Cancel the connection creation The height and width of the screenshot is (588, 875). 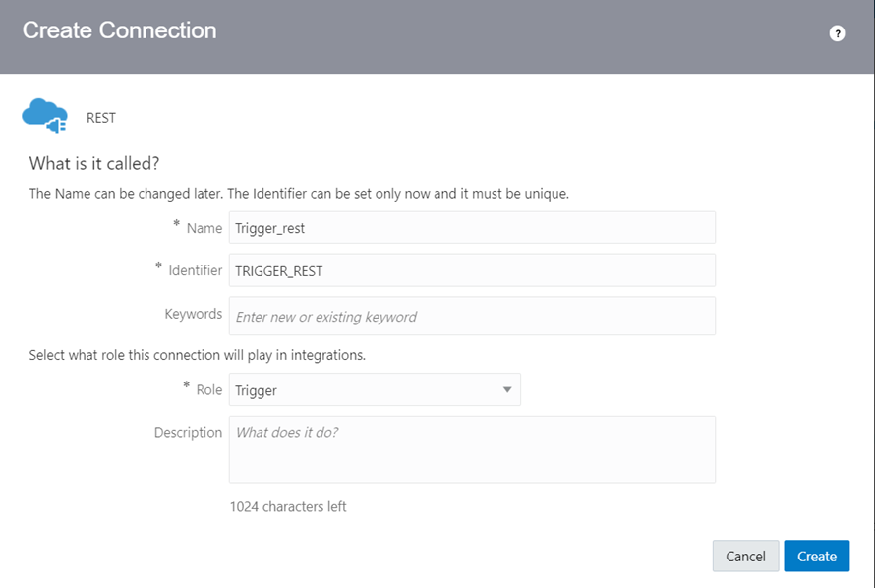point(745,556)
